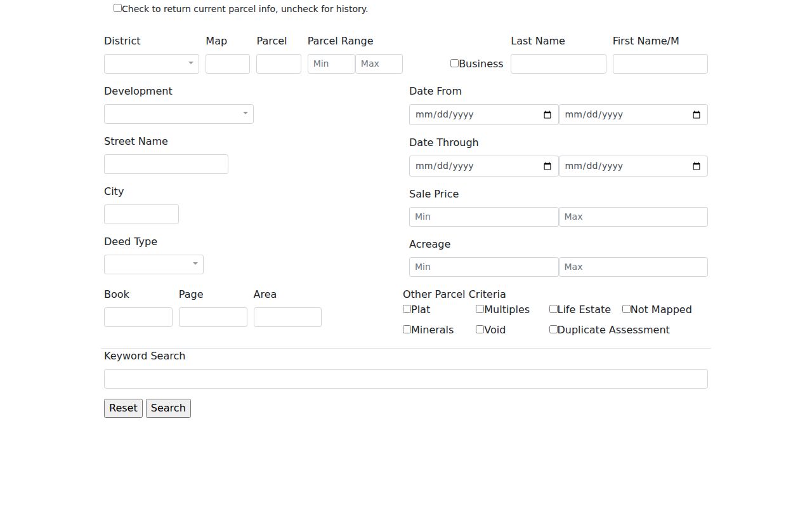Open the Deed Type dropdown
This screenshot has height=508, width=812.
[x=154, y=265]
